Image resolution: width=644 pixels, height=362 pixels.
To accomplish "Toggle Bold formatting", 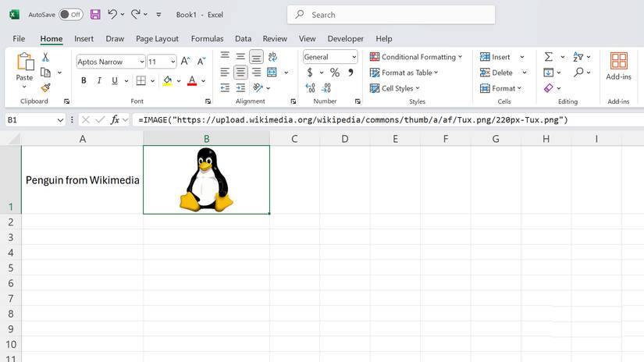I will 84,80.
